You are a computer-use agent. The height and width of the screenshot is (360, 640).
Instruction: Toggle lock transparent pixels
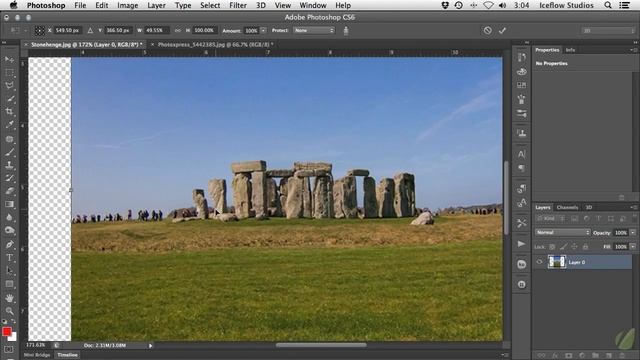[x=552, y=247]
